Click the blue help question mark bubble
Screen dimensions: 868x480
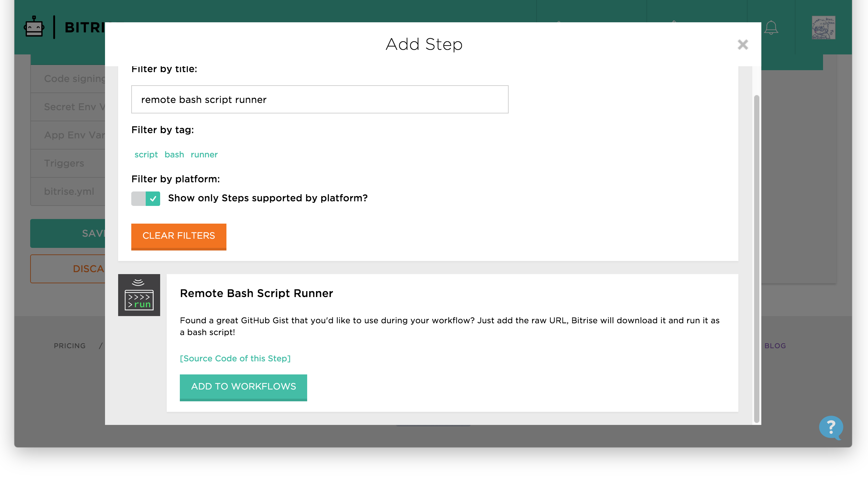(x=831, y=428)
